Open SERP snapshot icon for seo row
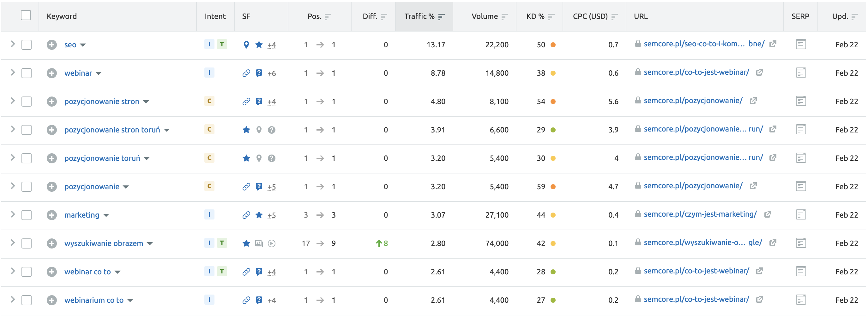This screenshot has width=868, height=316. pos(801,44)
